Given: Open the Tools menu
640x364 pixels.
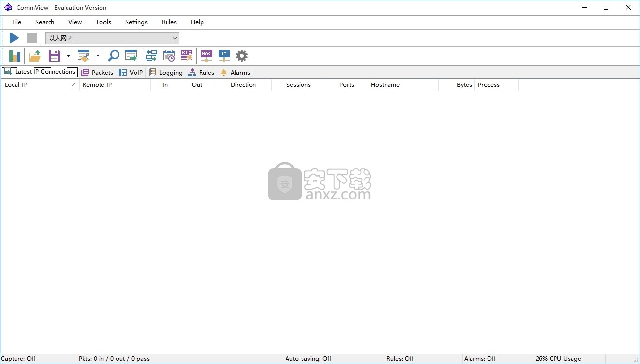Looking at the screenshot, I should [x=103, y=22].
